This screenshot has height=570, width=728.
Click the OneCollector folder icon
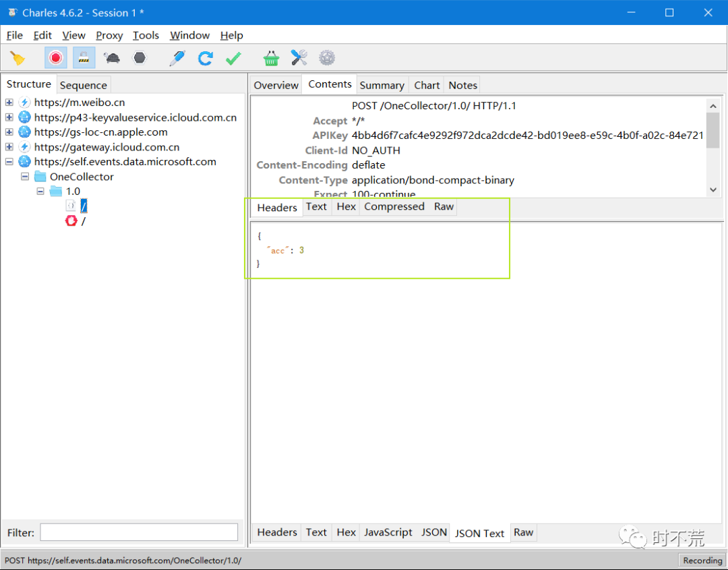(x=40, y=177)
